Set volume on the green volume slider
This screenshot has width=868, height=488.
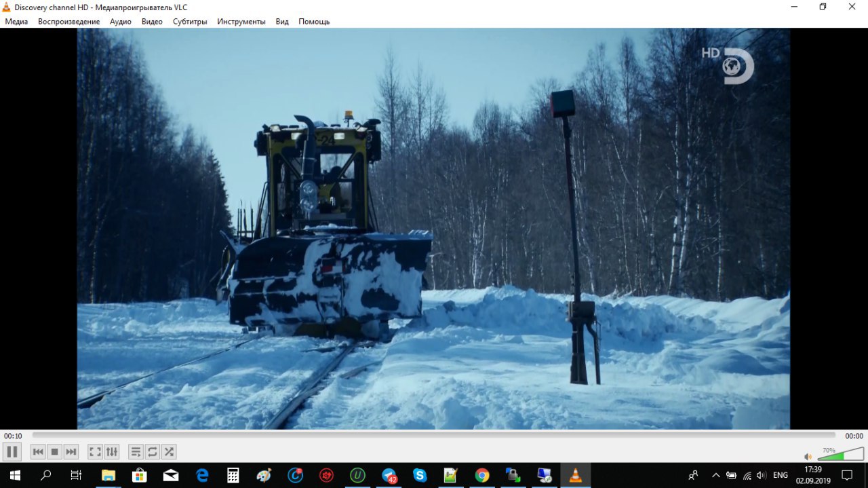(840, 454)
